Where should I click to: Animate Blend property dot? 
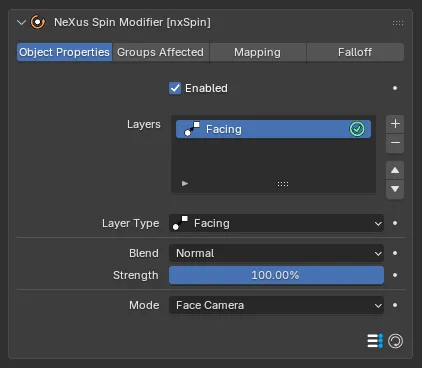(x=395, y=253)
